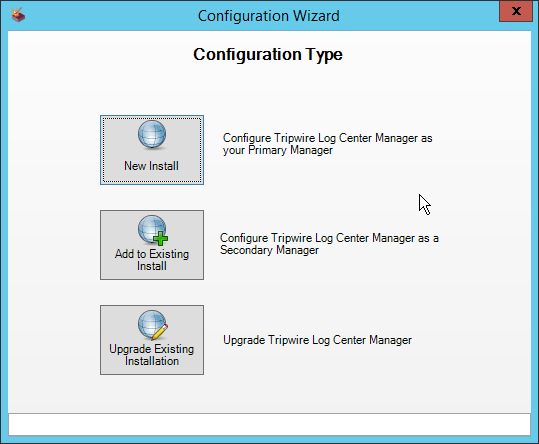Click the "New Install" label text
The image size is (539, 444).
pyautogui.click(x=151, y=166)
